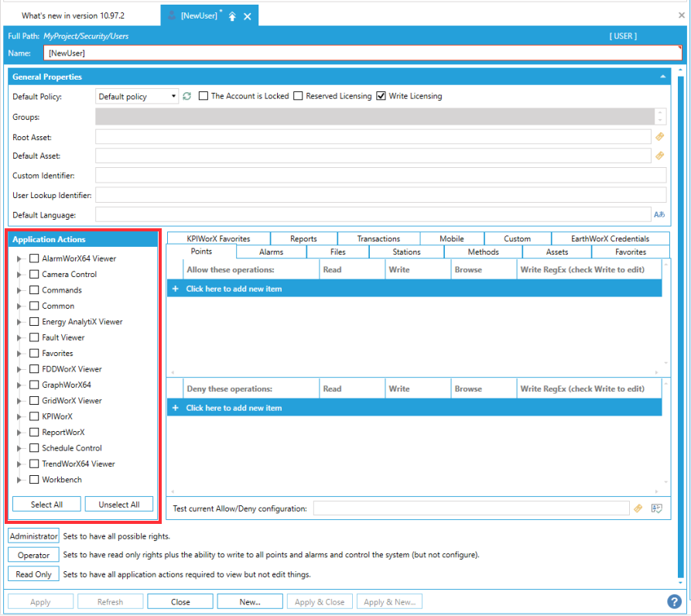The width and height of the screenshot is (691, 616).
Task: Click the Root Asset browse tag icon
Action: pos(660,137)
